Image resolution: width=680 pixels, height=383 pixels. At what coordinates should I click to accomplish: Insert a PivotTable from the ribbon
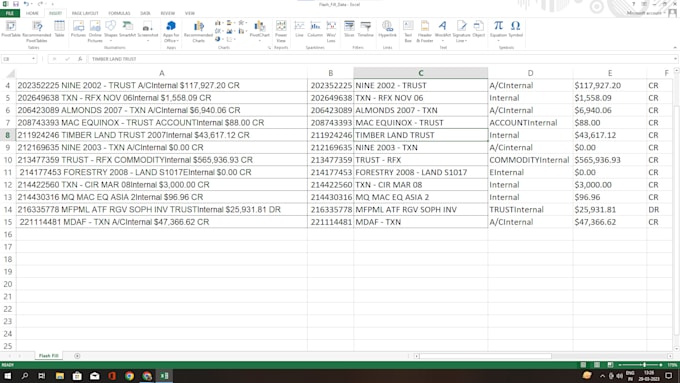(x=11, y=30)
